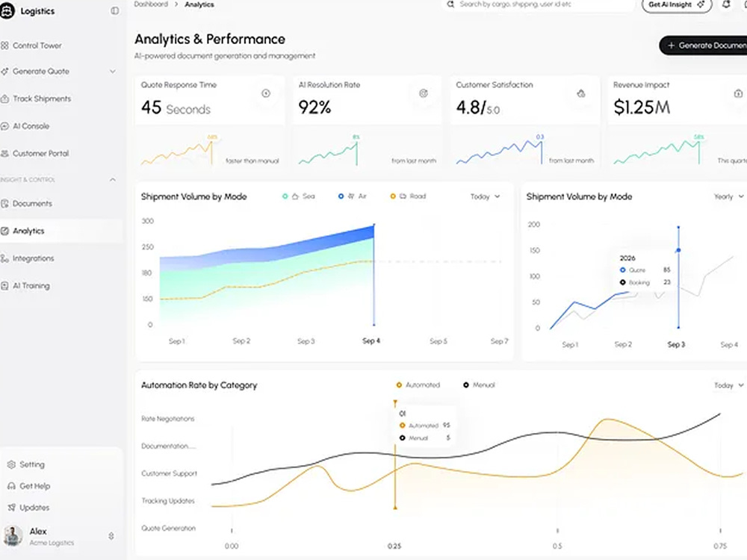Click Quote Response Time orange sparkline
Screen dimensions: 747x560
(x=177, y=152)
